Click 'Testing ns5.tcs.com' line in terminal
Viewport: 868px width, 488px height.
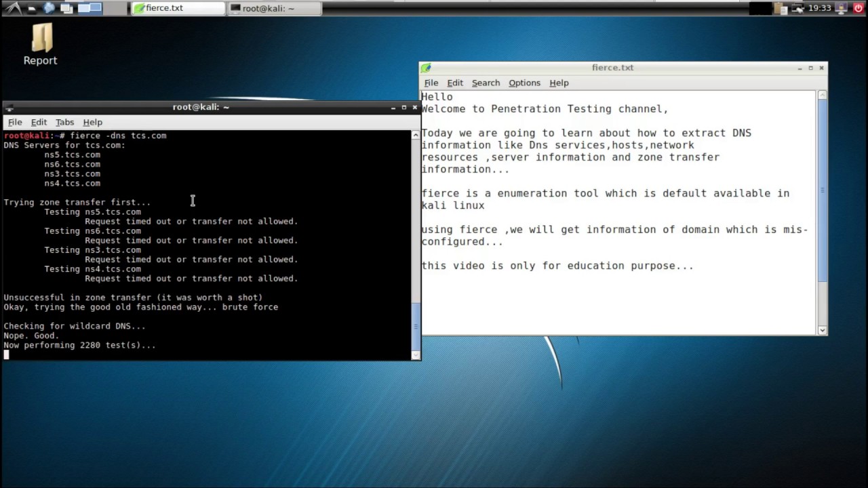(93, 211)
